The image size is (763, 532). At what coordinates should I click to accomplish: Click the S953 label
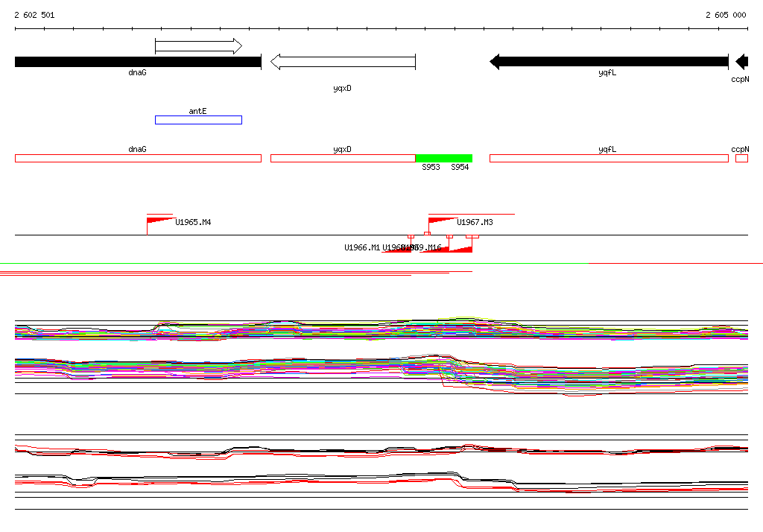tap(431, 167)
